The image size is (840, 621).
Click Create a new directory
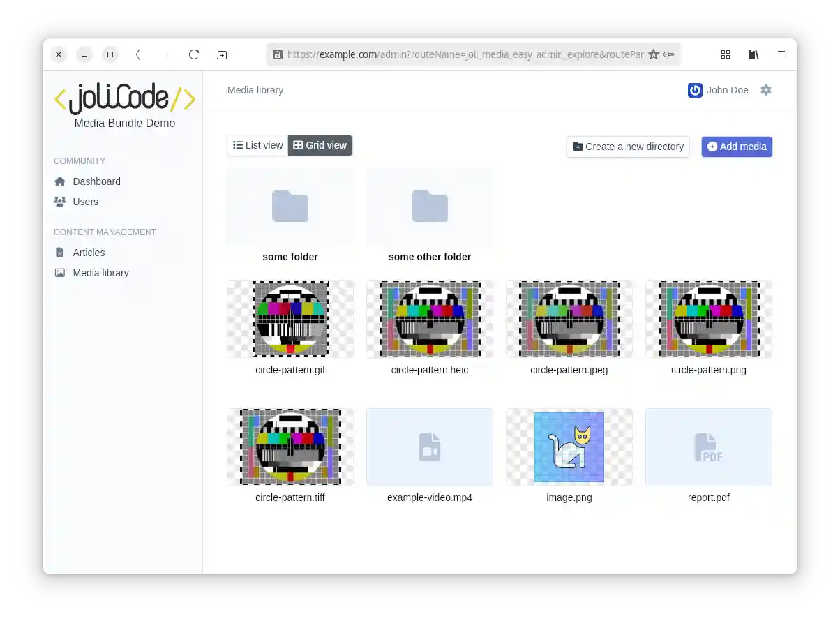627,147
